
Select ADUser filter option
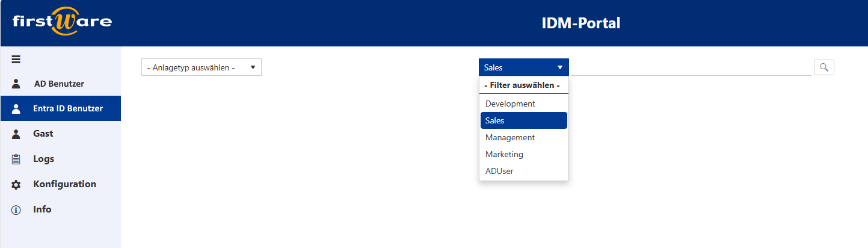[524, 171]
